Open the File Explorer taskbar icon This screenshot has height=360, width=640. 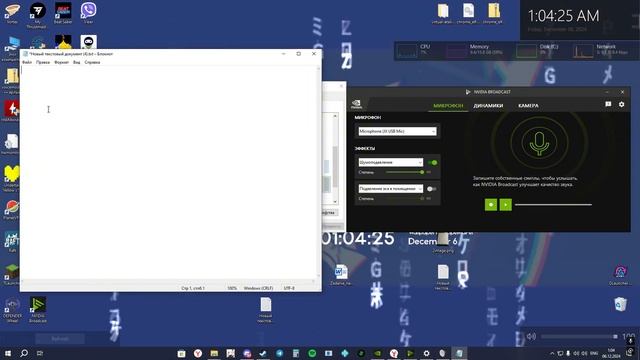214,353
